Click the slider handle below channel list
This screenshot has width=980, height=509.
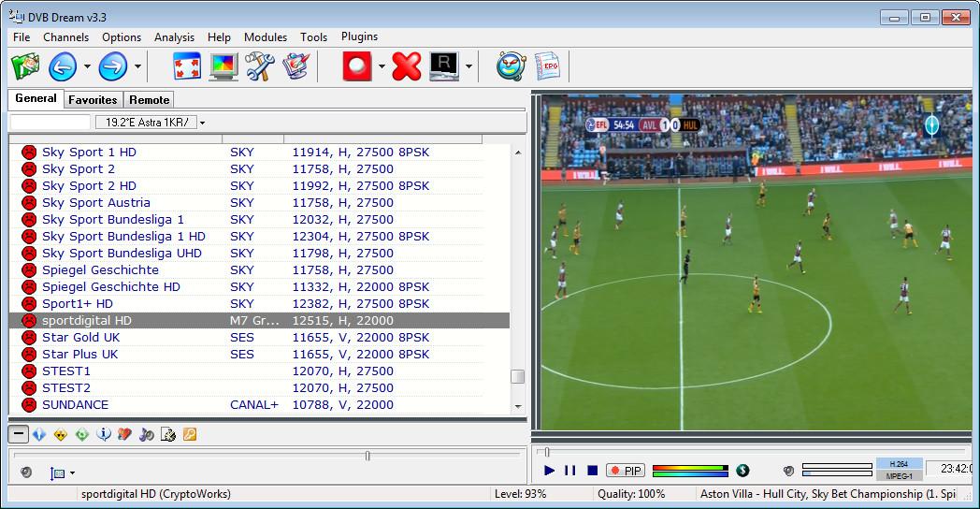(x=367, y=456)
